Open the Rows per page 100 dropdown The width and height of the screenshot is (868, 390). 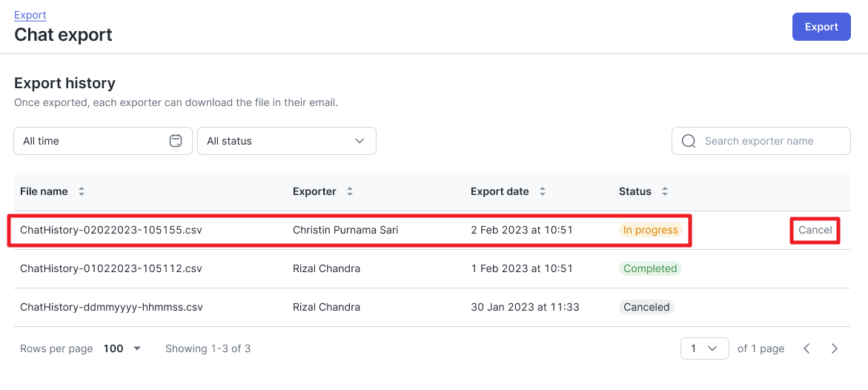point(122,348)
